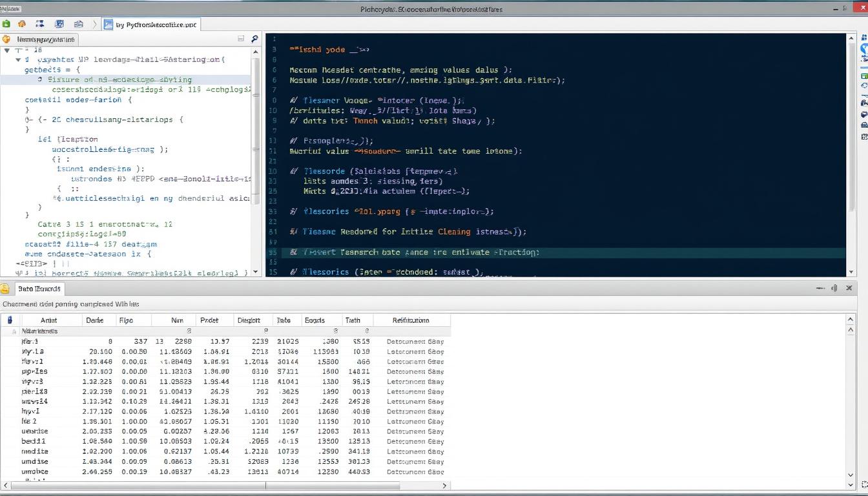This screenshot has height=496, width=868.
Task: Click up arrow of code editor scrollbar
Action: [851, 39]
